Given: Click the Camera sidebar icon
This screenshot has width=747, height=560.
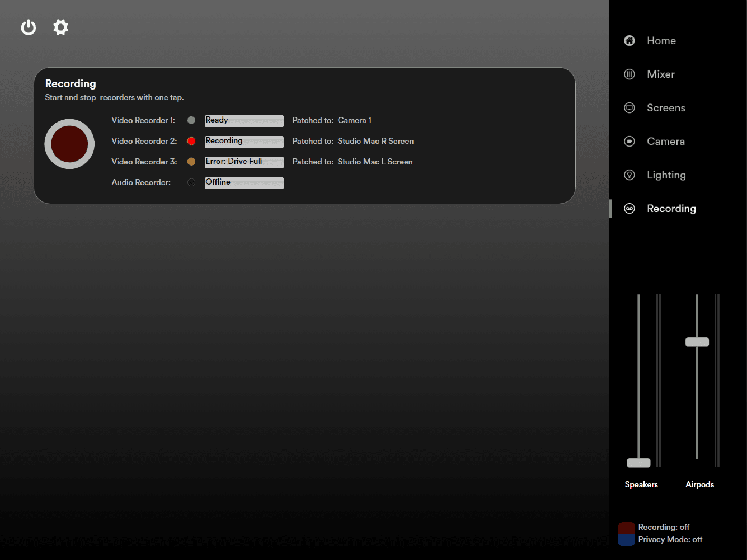Looking at the screenshot, I should click(x=629, y=141).
